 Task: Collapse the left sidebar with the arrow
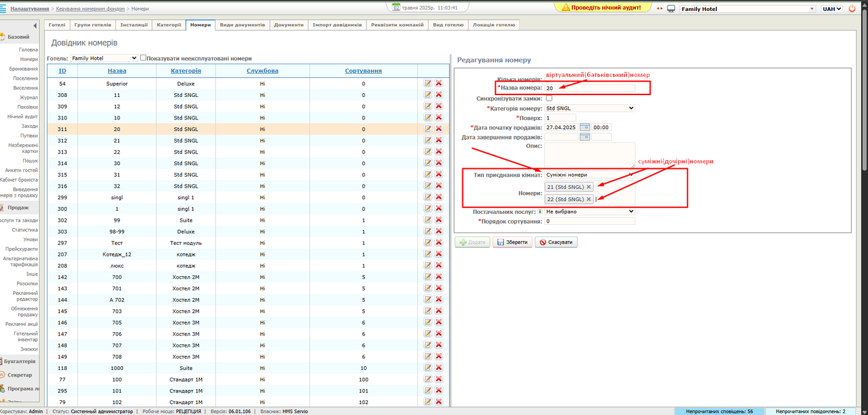pos(35,26)
